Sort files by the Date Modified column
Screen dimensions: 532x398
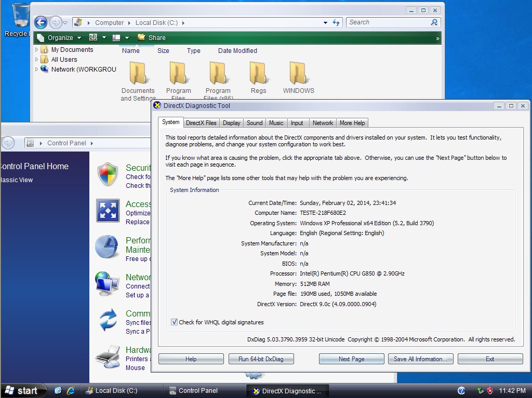(x=237, y=50)
